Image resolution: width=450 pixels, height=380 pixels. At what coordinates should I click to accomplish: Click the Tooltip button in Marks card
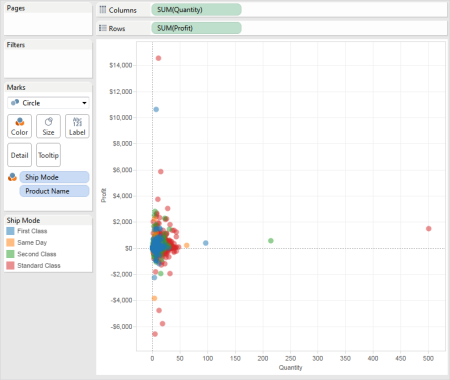pos(48,155)
